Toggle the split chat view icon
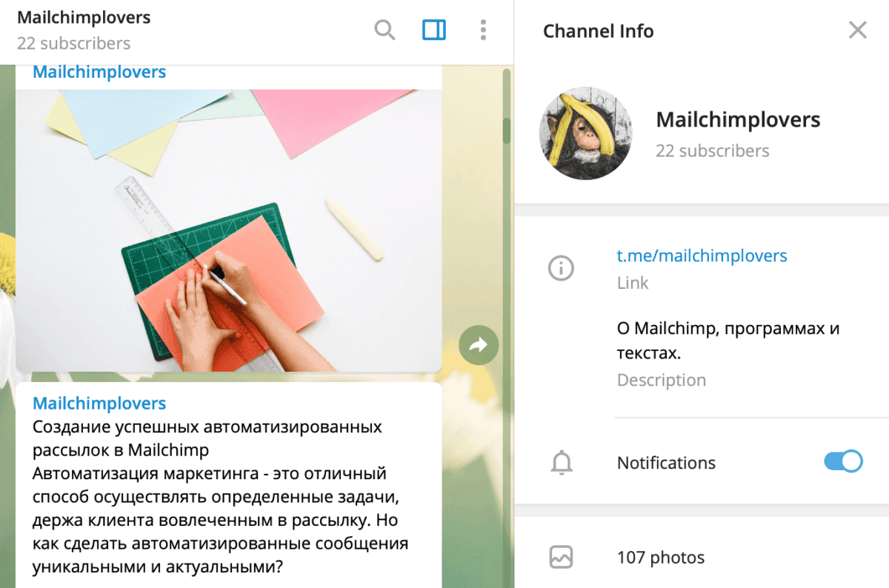889x588 pixels. (x=433, y=30)
